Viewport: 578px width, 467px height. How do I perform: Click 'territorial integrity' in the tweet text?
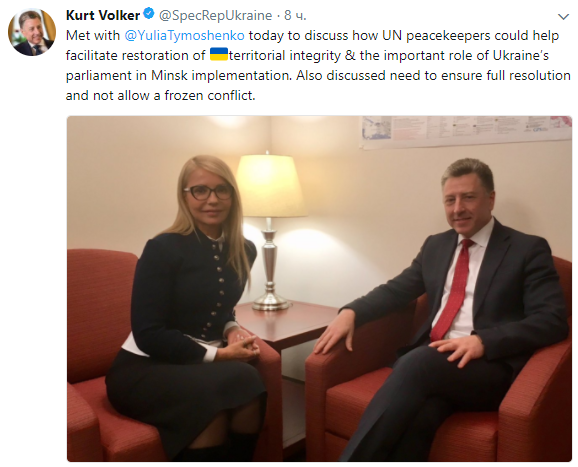click(285, 56)
